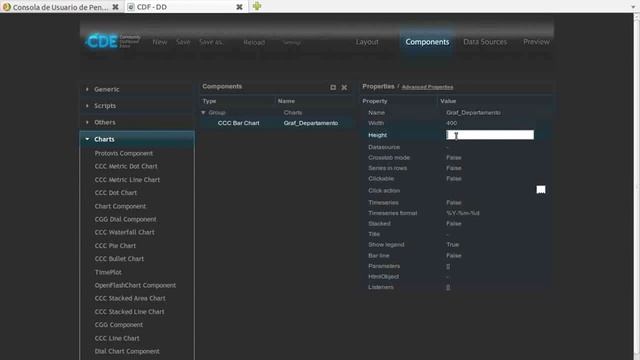Add a Dial Chart Component
The image size is (640, 360).
click(127, 351)
